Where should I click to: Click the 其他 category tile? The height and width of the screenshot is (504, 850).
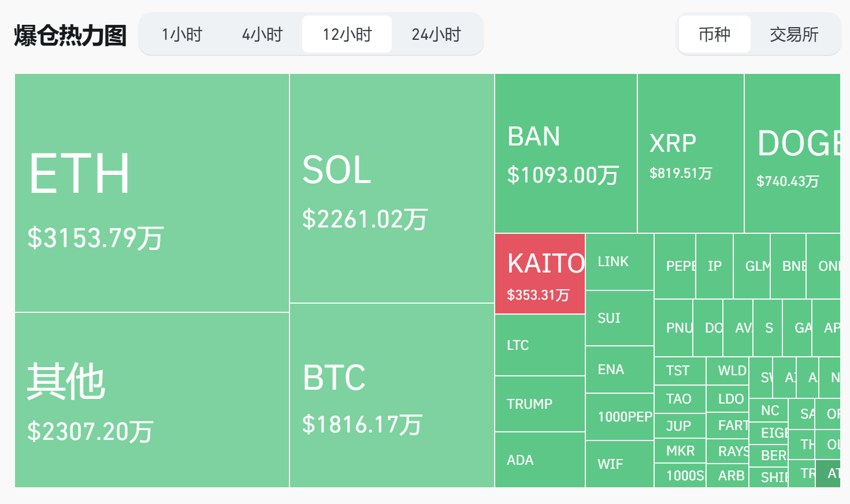pyautogui.click(x=150, y=398)
